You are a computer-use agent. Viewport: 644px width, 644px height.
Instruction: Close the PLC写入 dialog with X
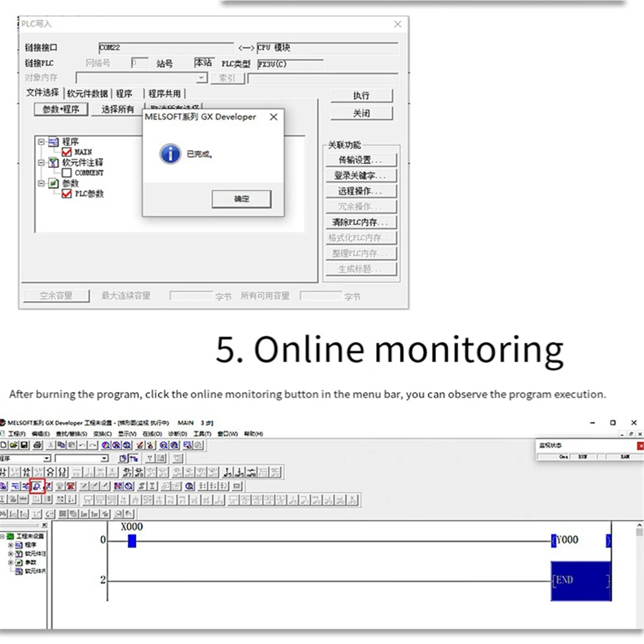(398, 24)
